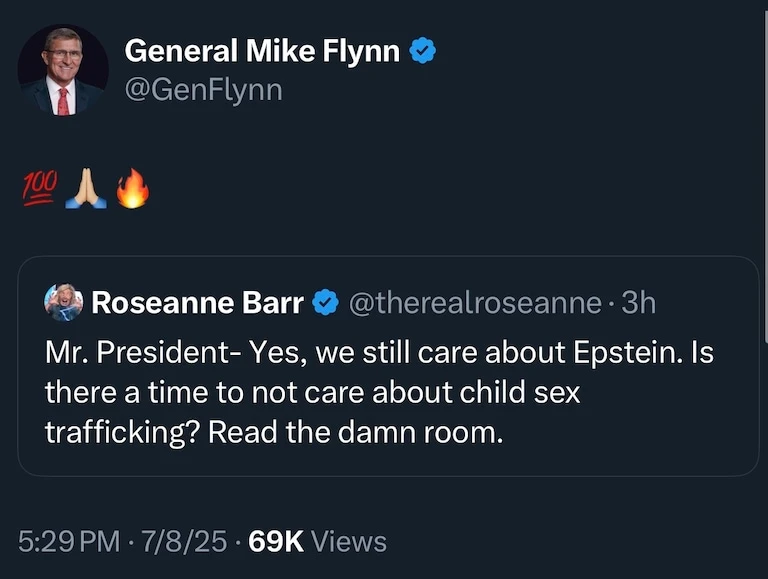768x579 pixels.
Task: Click the 3h timestamp on quoted post
Action: click(639, 302)
